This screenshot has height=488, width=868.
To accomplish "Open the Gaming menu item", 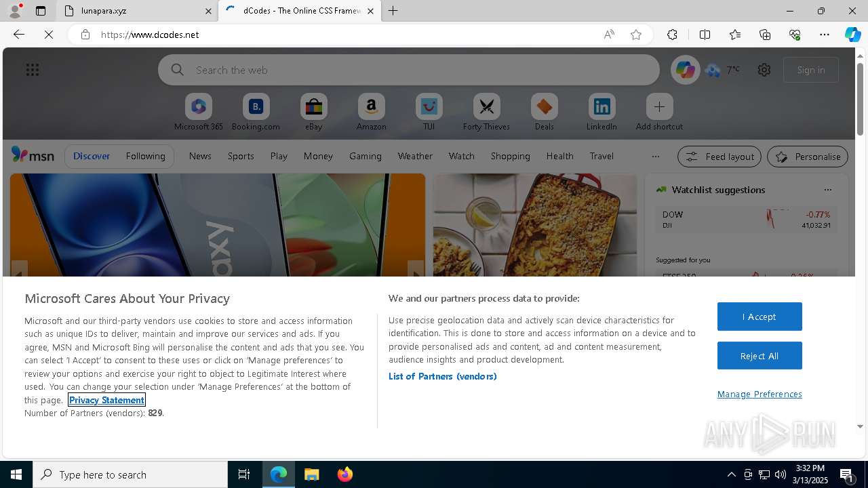I will tap(366, 156).
